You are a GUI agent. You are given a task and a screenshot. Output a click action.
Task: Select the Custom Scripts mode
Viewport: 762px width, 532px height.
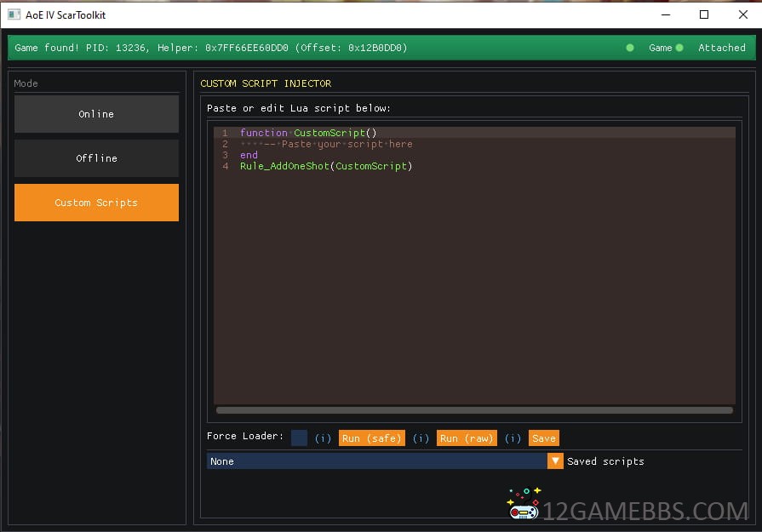point(96,203)
